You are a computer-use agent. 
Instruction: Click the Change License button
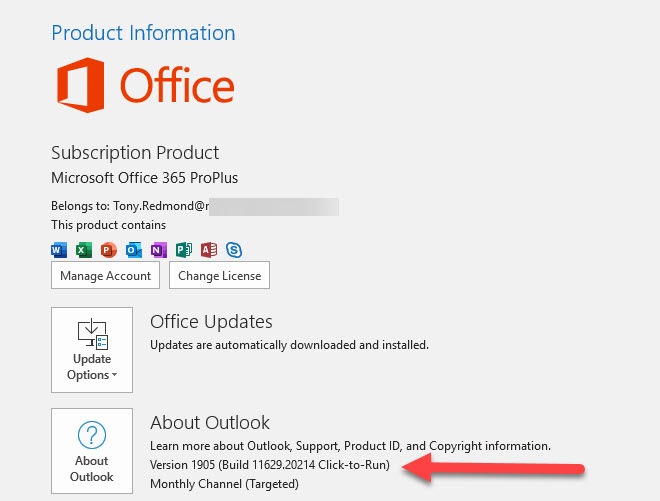(219, 275)
